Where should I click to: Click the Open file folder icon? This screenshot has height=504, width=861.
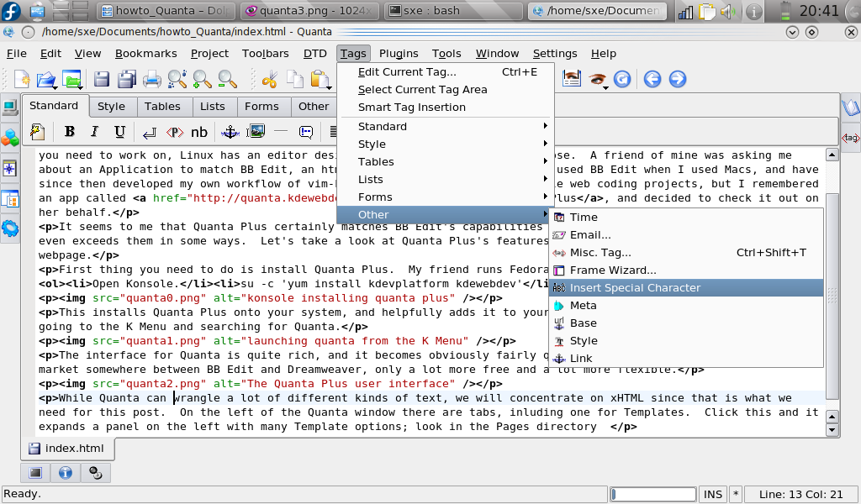tap(45, 79)
